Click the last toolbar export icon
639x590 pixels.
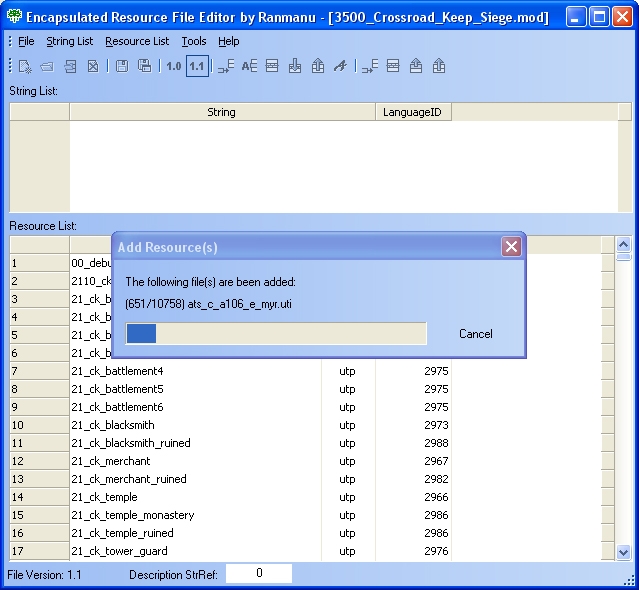[x=439, y=66]
